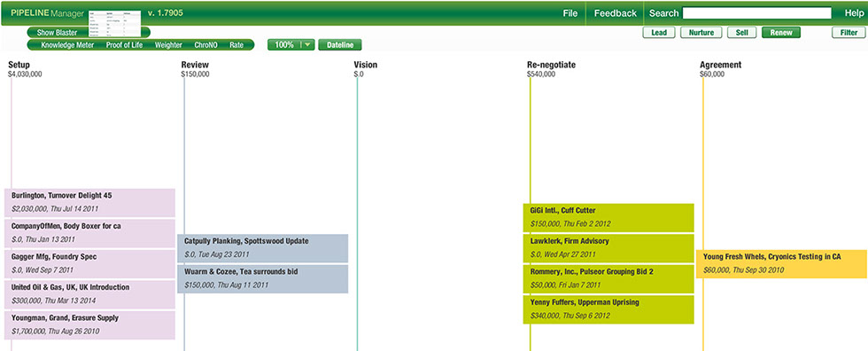This screenshot has height=351, width=868.
Task: Click the Dateline button
Action: (340, 45)
